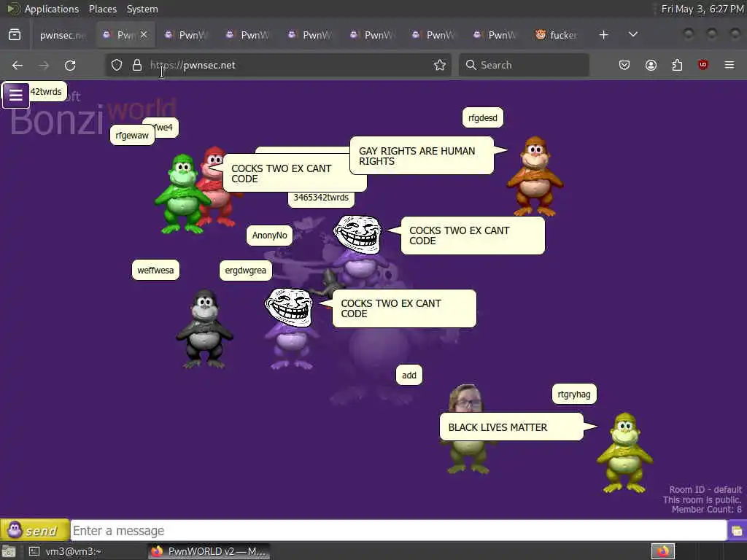Click the BLACK LIVES MATTER speech bubble

(511, 427)
